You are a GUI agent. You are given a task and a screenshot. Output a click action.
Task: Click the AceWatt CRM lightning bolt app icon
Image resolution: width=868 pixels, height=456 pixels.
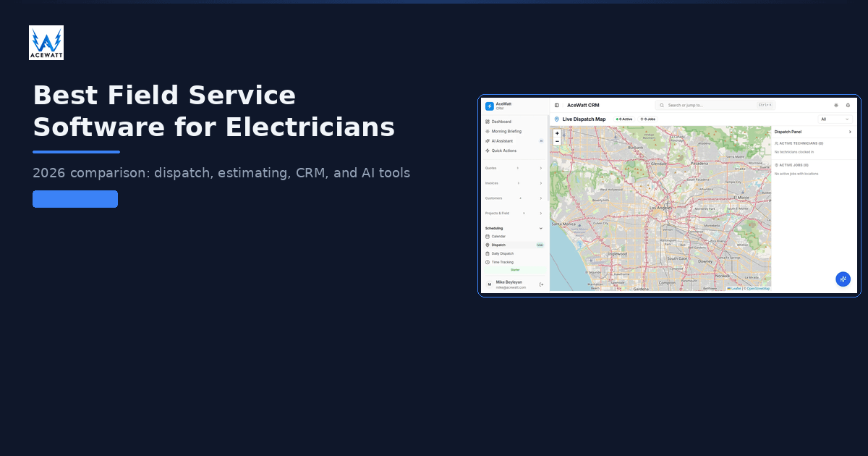coord(490,106)
